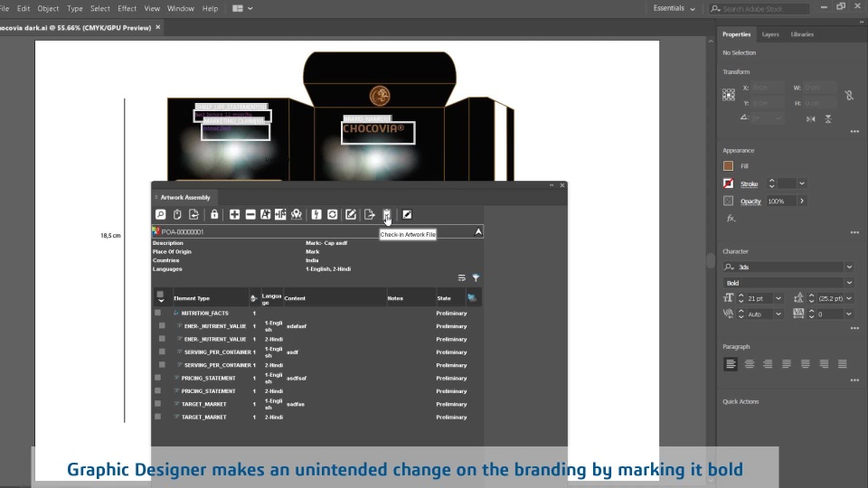Viewport: 868px width, 488px height.
Task: Click the square-with-pencil edit icon
Action: tap(351, 215)
